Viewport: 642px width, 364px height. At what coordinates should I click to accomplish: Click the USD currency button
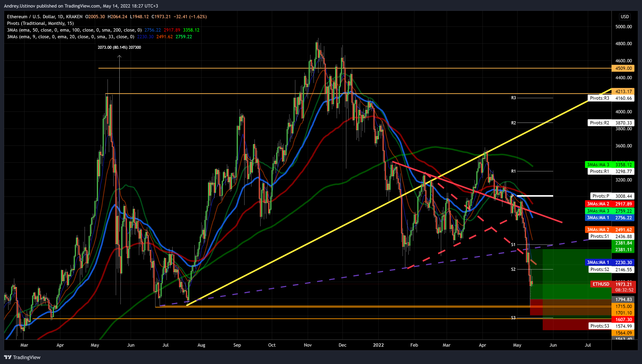(625, 17)
